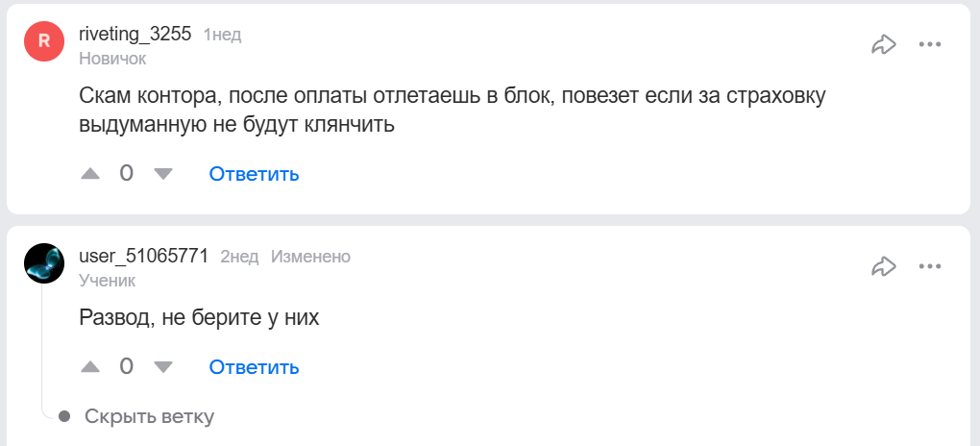The width and height of the screenshot is (980, 446).
Task: Click the Новичок rank label
Action: (112, 59)
